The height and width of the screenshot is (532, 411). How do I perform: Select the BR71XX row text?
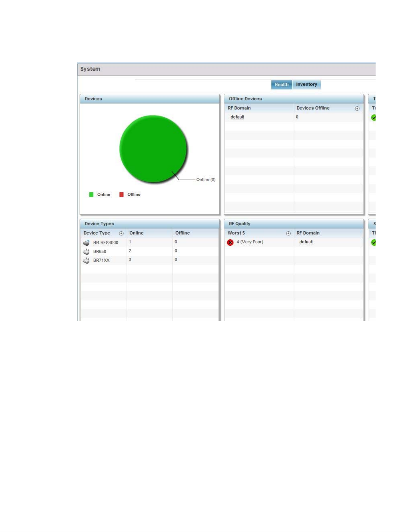point(101,260)
